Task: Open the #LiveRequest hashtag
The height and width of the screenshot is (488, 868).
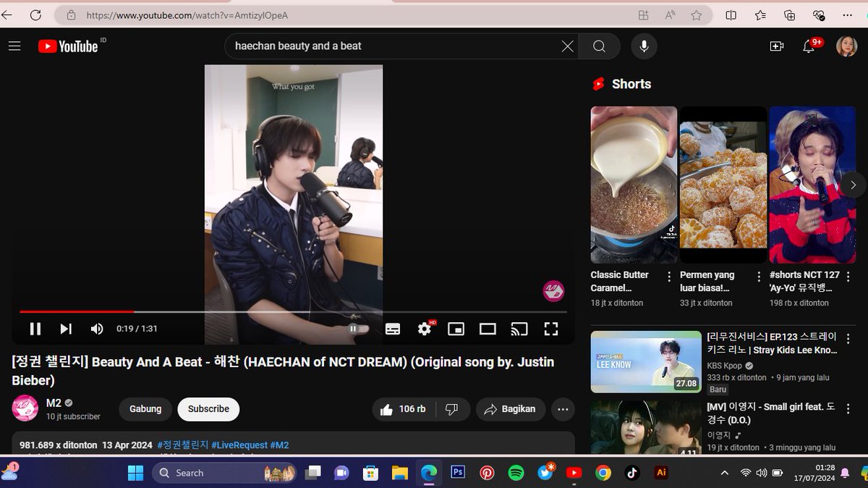Action: click(239, 445)
